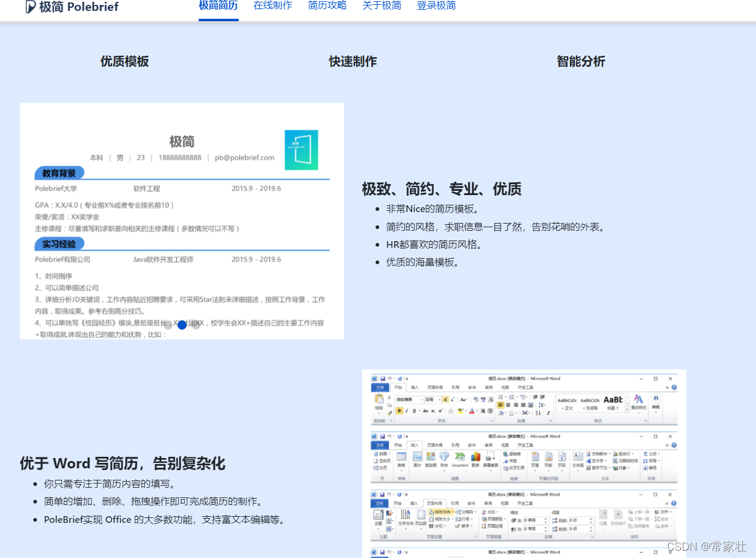Click the heading 优于 Word 写简历，告别复杂化

click(x=122, y=463)
